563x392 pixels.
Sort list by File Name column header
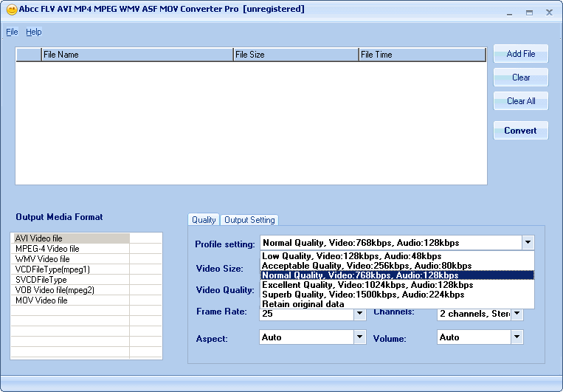137,55
